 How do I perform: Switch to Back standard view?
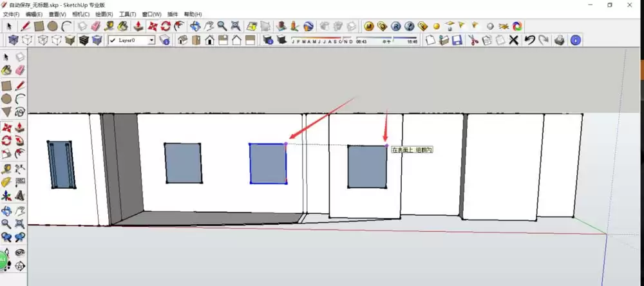236,40
